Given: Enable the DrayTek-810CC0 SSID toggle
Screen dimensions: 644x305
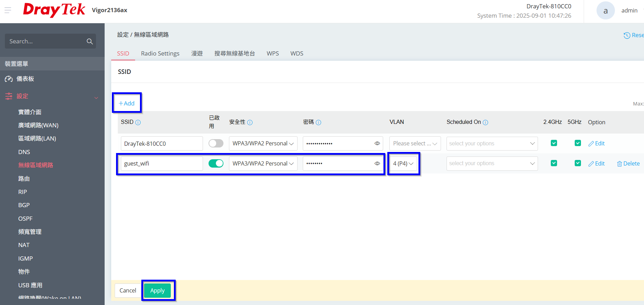Looking at the screenshot, I should point(216,143).
